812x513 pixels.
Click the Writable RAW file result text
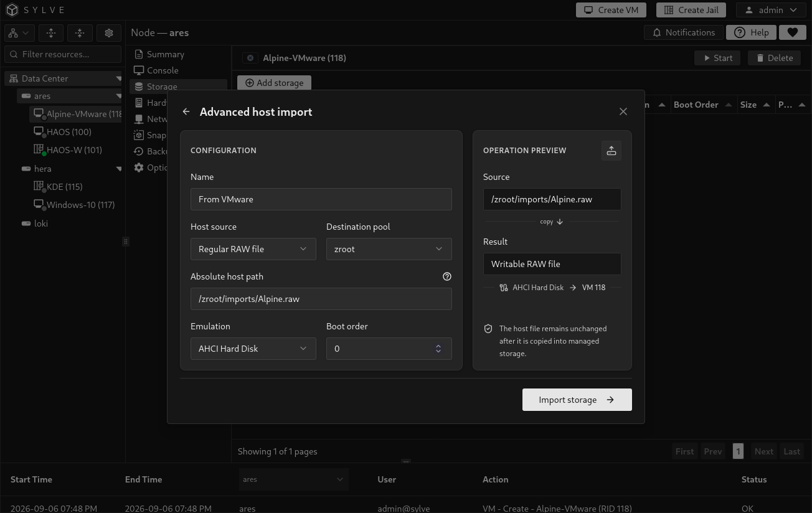pyautogui.click(x=526, y=264)
